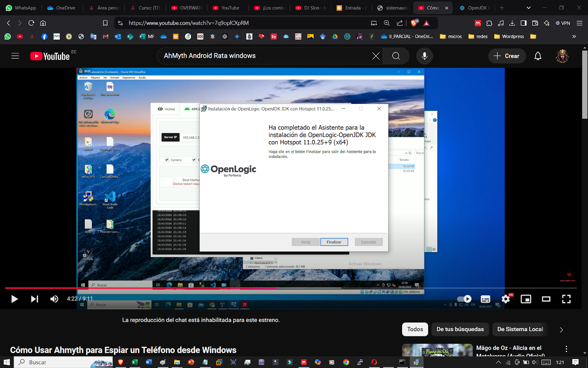Screen dimensions: 588x368
Task: Open Mägo de Oz Alicia recommended video thumbnail
Action: click(437, 350)
